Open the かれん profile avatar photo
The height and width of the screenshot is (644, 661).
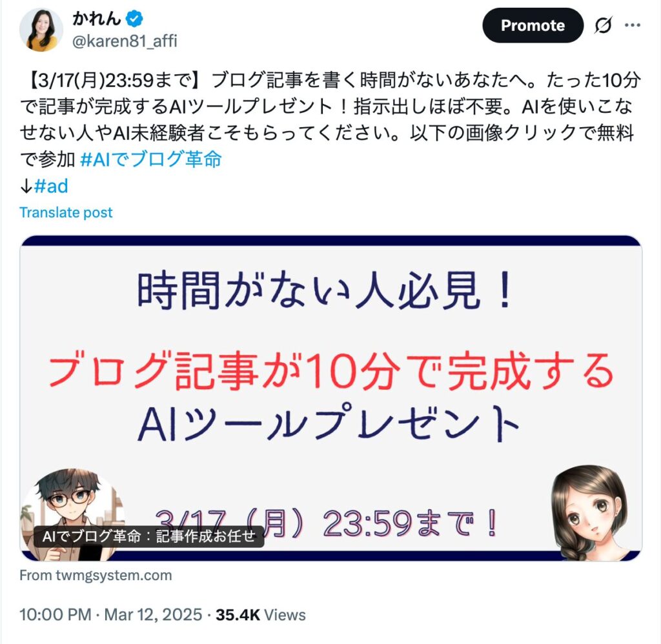tap(41, 30)
